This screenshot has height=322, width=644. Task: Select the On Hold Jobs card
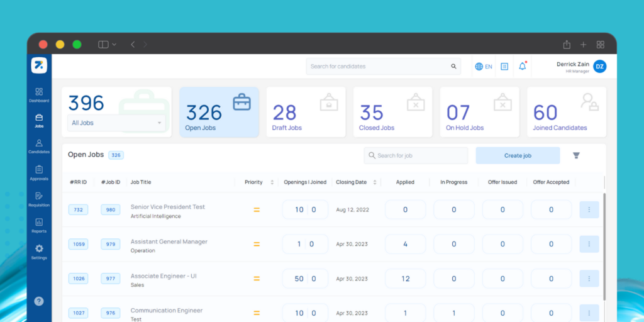(479, 112)
